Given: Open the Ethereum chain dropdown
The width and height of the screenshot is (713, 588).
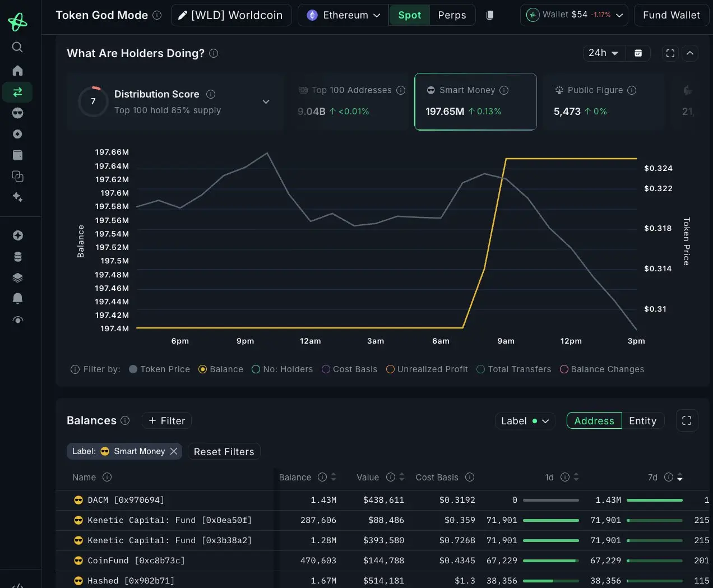Looking at the screenshot, I should 343,15.
